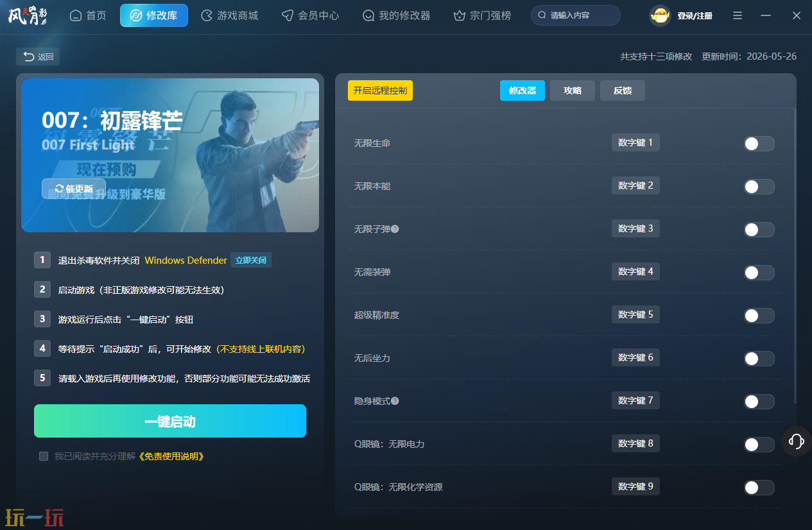Click the 数字键 6 hotkey box

coord(635,357)
